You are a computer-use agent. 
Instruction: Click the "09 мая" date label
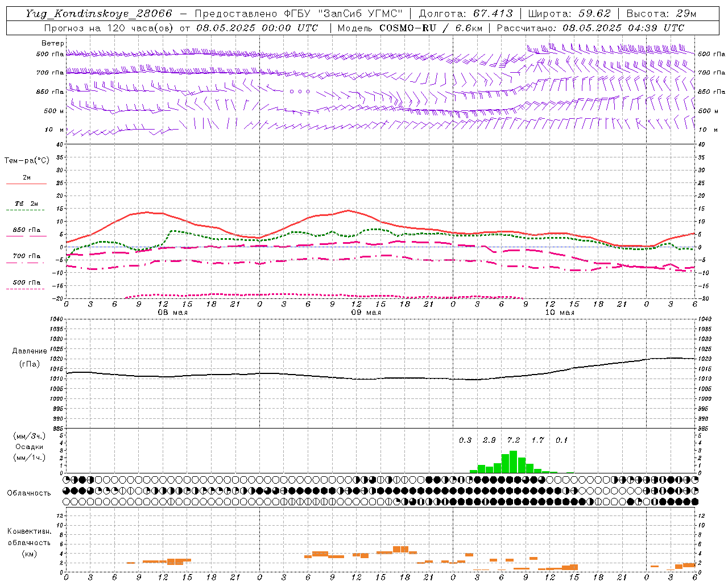click(x=366, y=313)
